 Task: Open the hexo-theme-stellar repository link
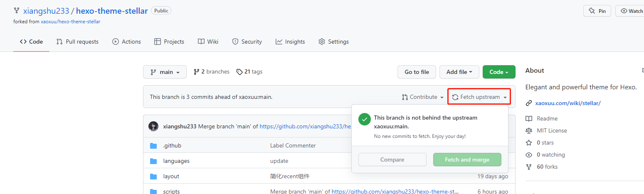click(x=112, y=11)
